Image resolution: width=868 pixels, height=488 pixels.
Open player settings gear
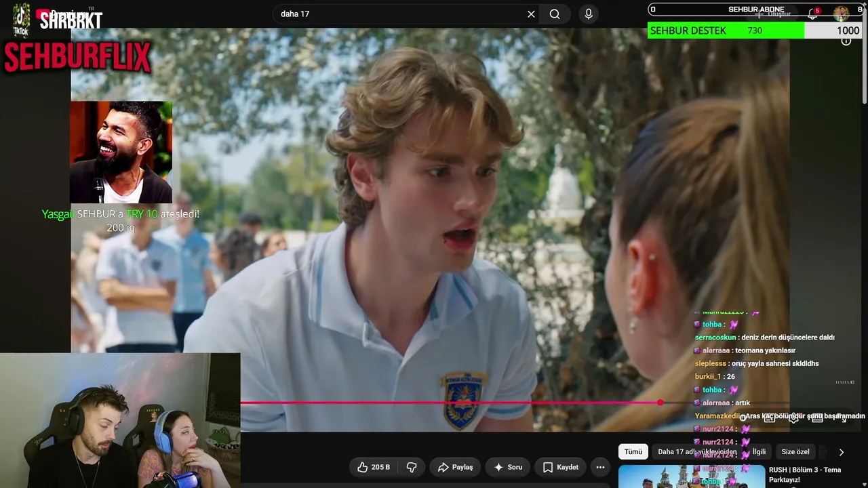793,418
